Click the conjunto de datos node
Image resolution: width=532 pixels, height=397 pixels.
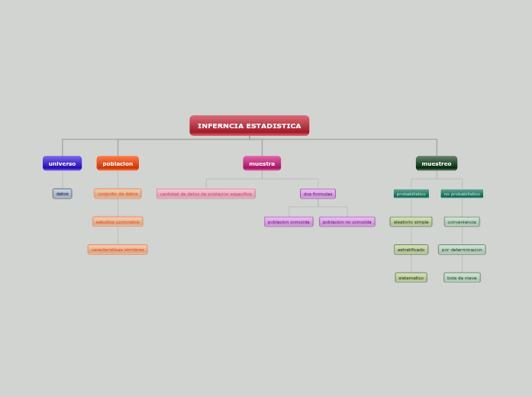118,194
